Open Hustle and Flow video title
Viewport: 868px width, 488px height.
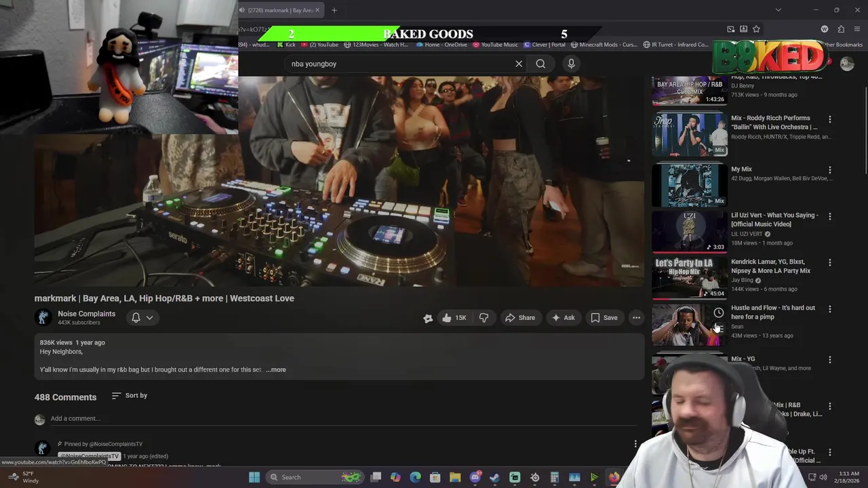click(x=773, y=312)
